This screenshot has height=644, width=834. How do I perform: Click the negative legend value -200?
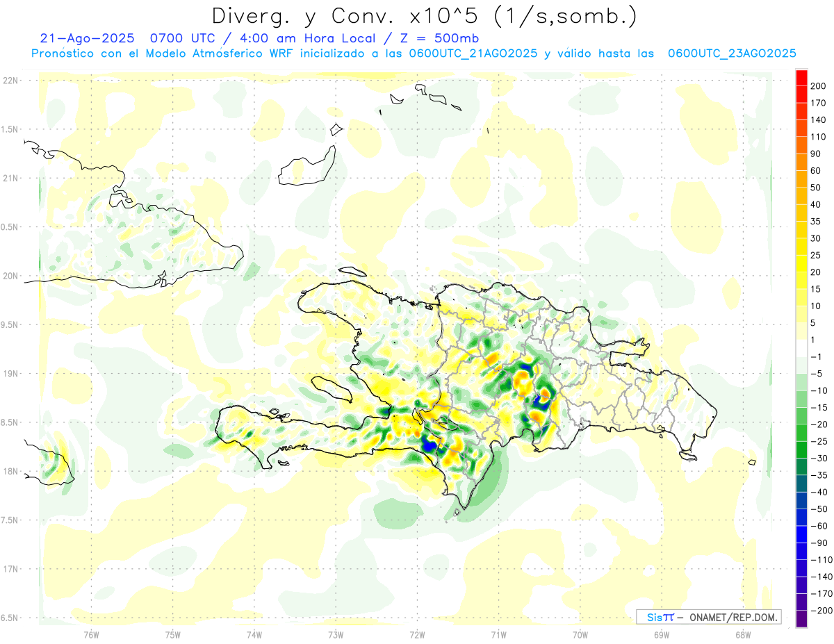point(821,611)
